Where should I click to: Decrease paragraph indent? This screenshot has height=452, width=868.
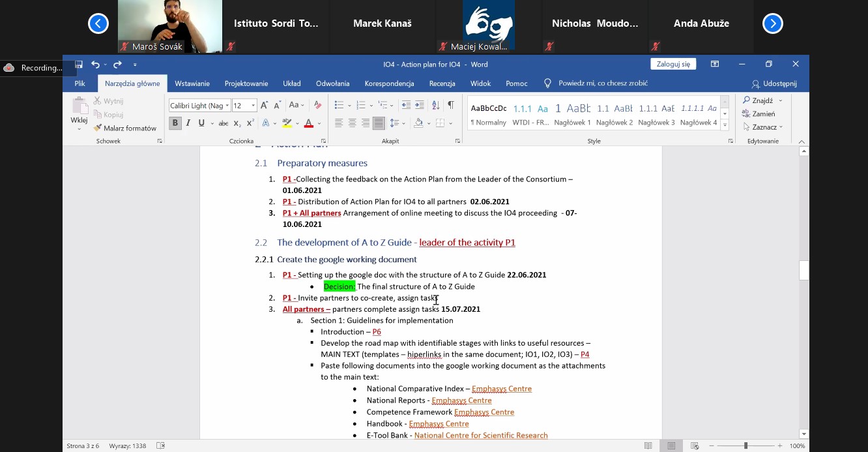click(x=406, y=105)
